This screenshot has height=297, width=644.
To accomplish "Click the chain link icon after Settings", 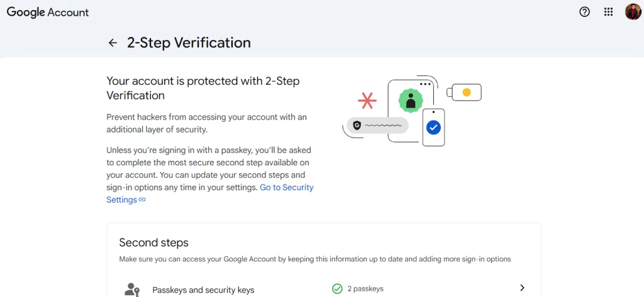I will [142, 200].
